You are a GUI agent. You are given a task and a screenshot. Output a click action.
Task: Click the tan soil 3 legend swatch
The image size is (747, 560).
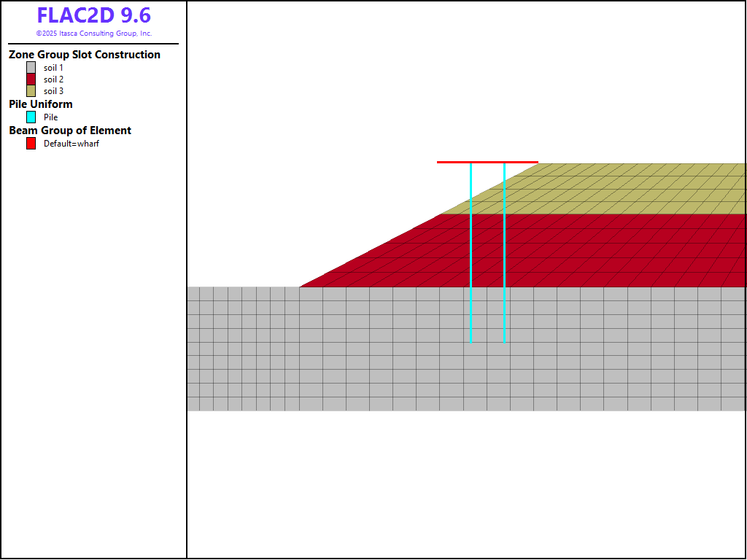(x=31, y=91)
